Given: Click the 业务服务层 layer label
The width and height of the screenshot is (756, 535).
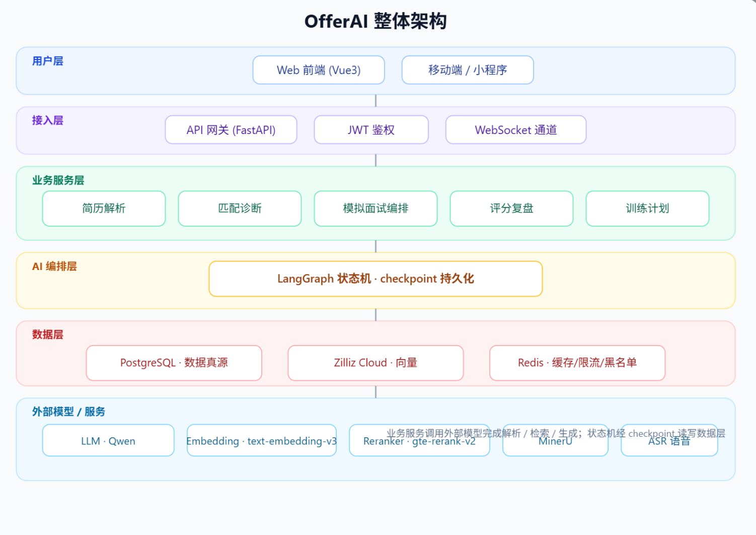Looking at the screenshot, I should pyautogui.click(x=58, y=180).
